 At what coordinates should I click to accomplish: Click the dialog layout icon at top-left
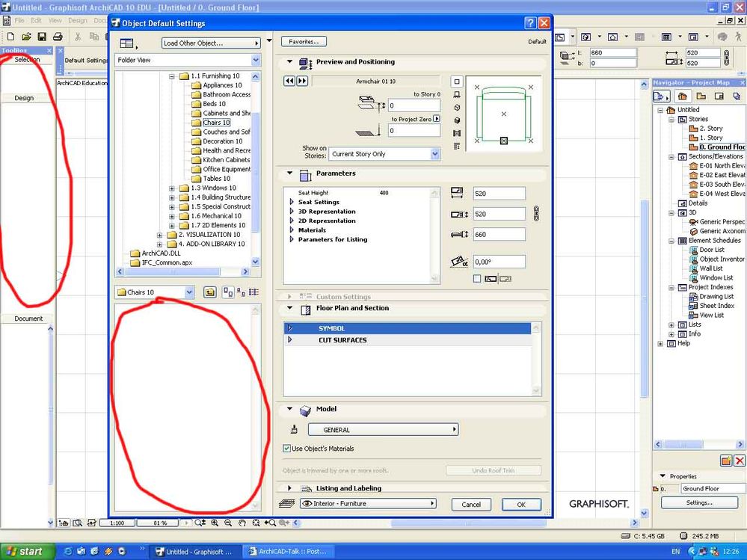click(127, 43)
